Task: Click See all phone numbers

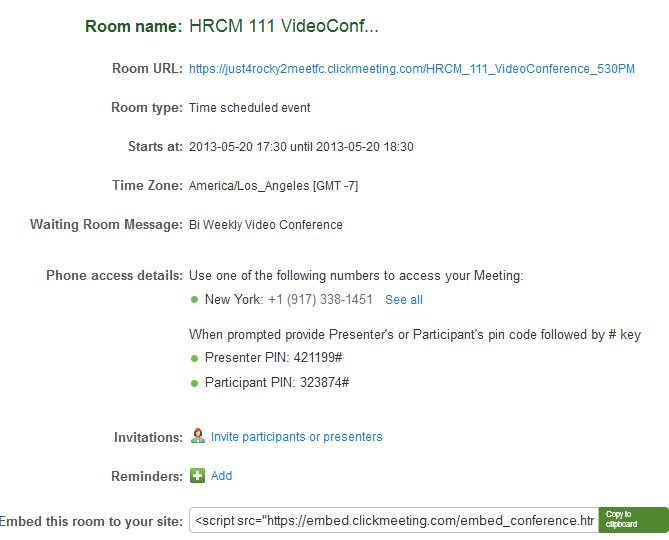Action: 404,300
